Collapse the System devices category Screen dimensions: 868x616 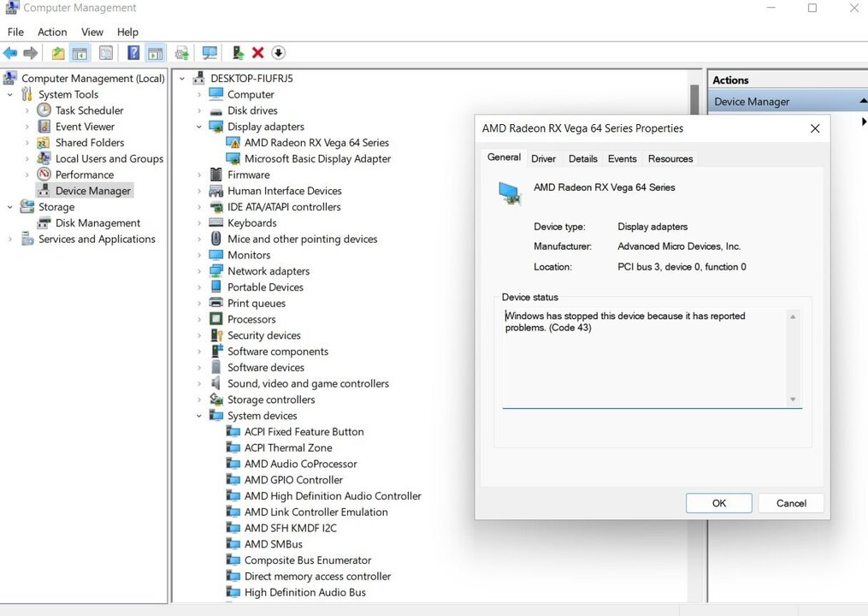pyautogui.click(x=199, y=416)
